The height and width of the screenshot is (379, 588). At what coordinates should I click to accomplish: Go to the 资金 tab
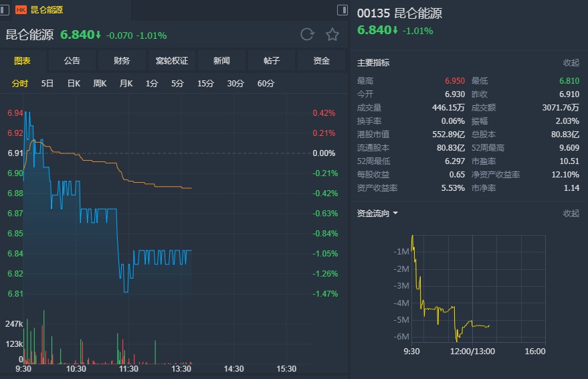click(321, 61)
